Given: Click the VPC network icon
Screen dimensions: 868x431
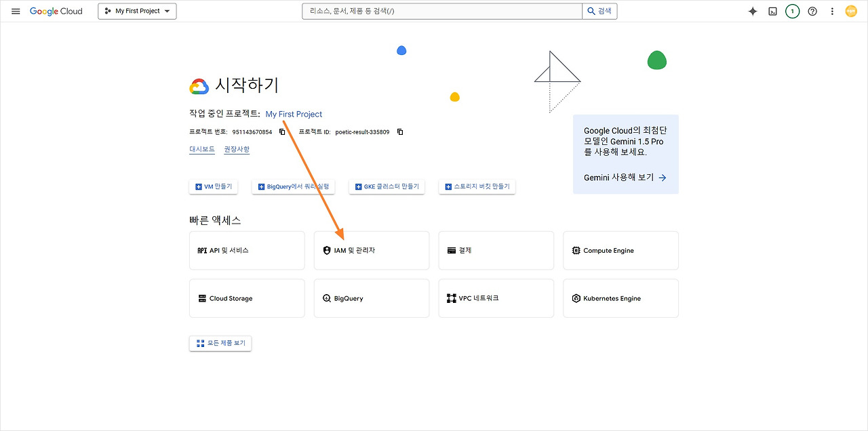Looking at the screenshot, I should (x=452, y=298).
